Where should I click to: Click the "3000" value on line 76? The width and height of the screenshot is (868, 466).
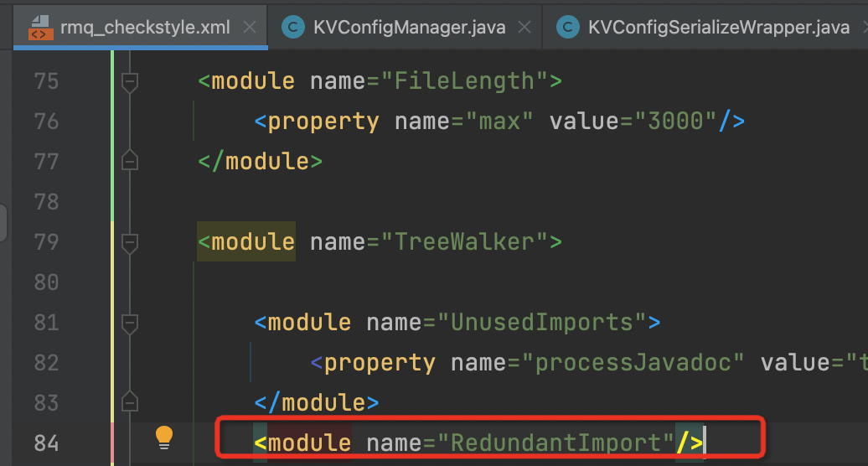tap(675, 122)
